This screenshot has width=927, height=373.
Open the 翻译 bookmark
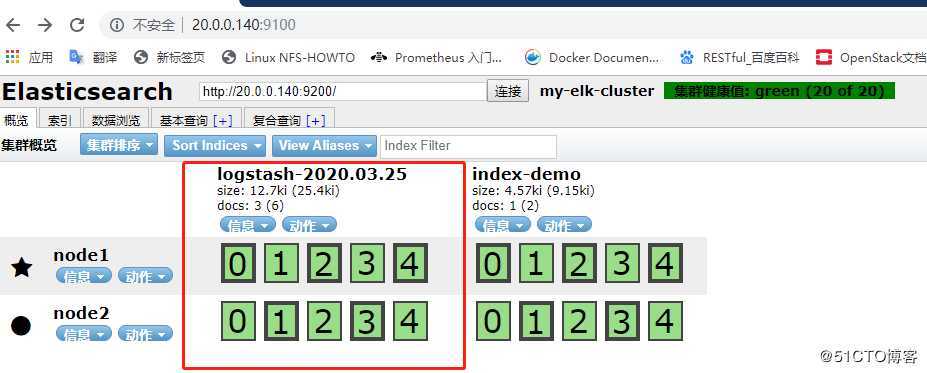pyautogui.click(x=93, y=57)
